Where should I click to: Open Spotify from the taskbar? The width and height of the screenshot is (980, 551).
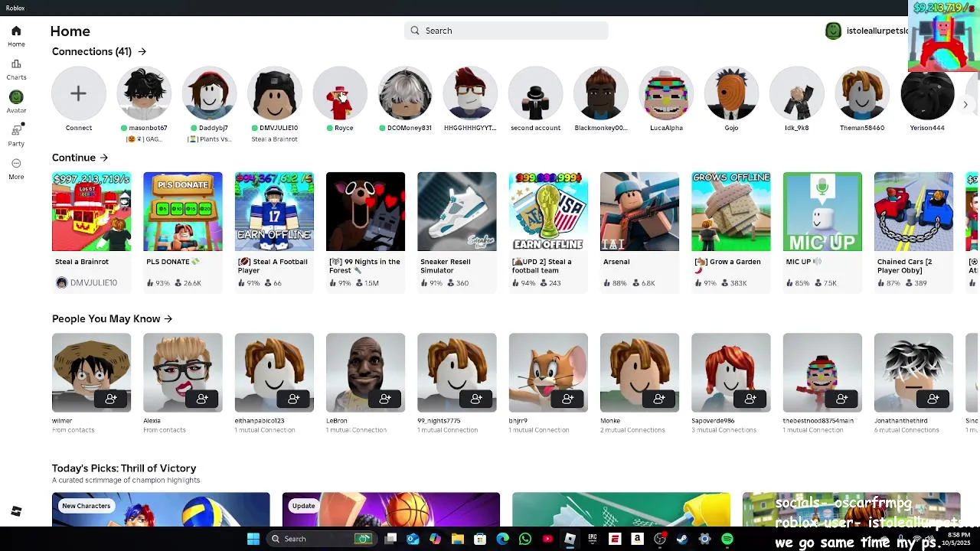727,539
